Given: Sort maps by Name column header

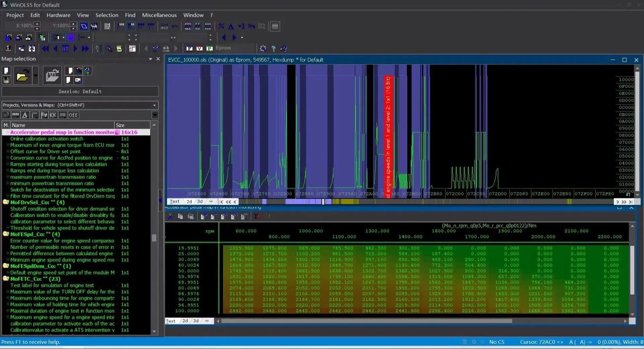Looking at the screenshot, I should (62, 125).
